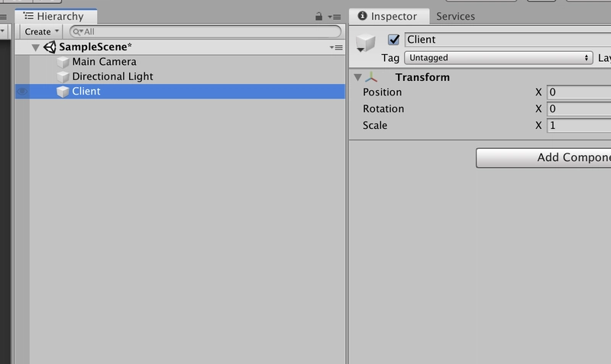Screen dimensions: 611x364
Task: Click the Hierarchy search field
Action: 205,31
